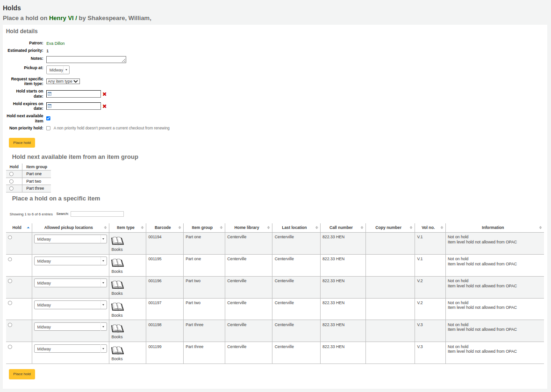The width and height of the screenshot is (551, 392).
Task: Select hold radio for barcode 001196
Action: tap(10, 281)
